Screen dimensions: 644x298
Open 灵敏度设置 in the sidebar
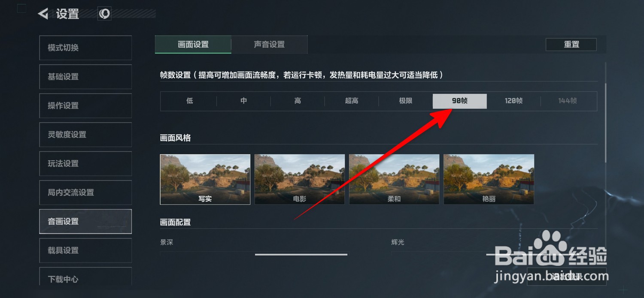pyautogui.click(x=85, y=135)
